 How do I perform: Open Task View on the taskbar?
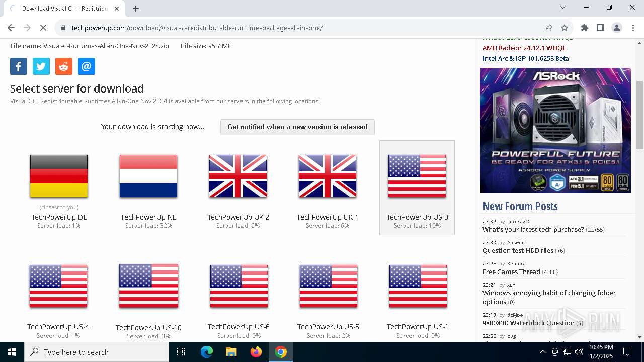click(181, 352)
